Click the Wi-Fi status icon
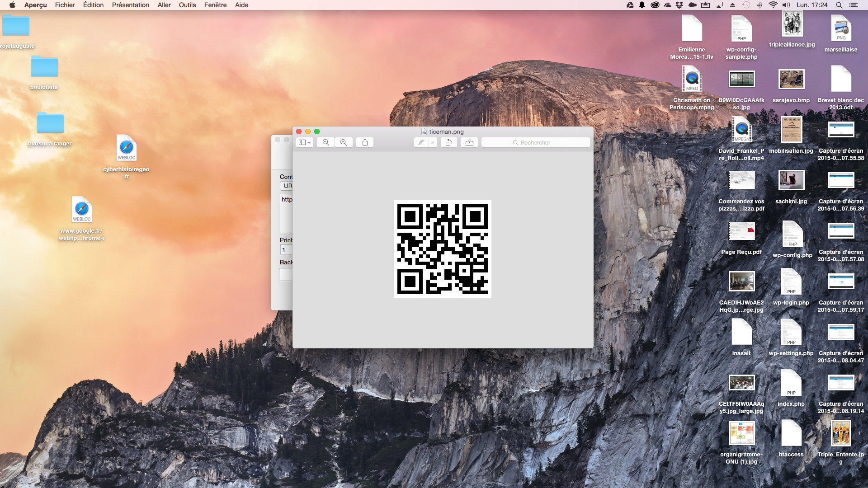 [x=774, y=5]
